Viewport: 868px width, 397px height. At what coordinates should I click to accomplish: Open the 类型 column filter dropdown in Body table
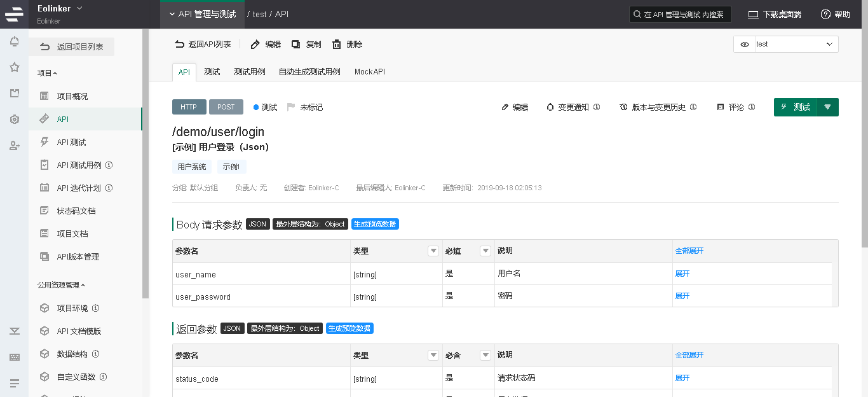[433, 251]
